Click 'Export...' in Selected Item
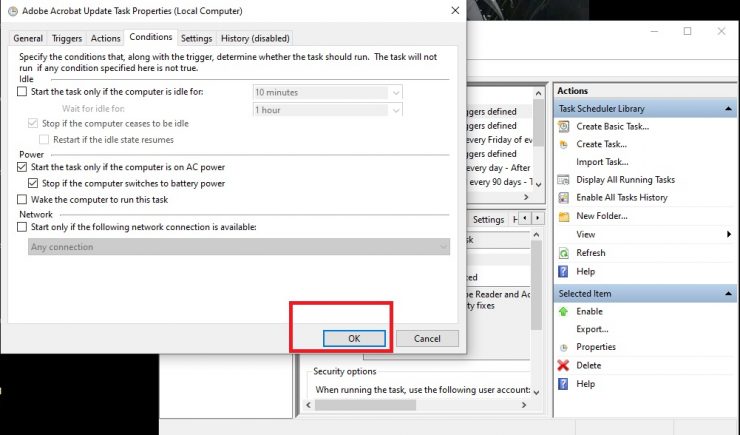Viewport: 740px width, 435px height. 592,329
